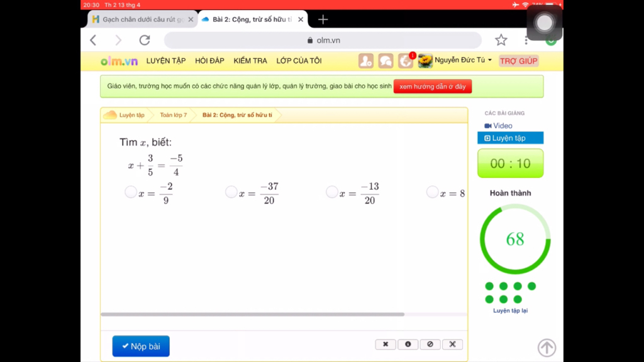644x362 pixels.
Task: Select the Luyện tập sidebar item
Action: pos(510,138)
